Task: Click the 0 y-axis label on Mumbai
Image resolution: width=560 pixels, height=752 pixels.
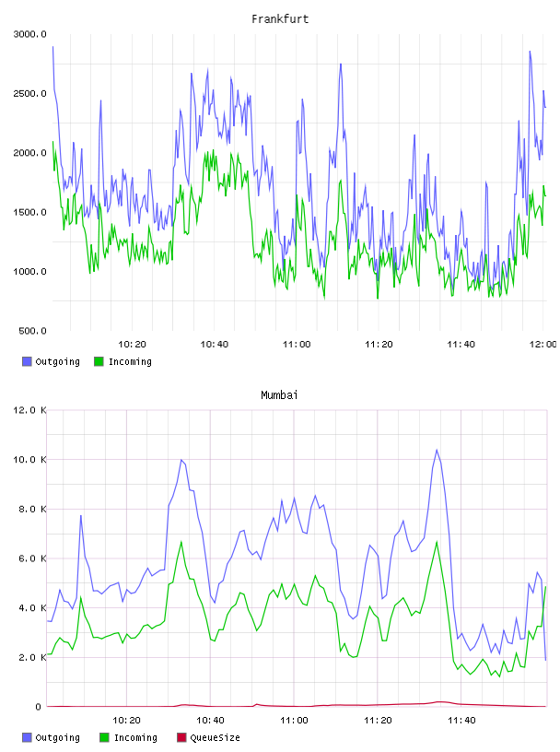Action: (x=39, y=707)
